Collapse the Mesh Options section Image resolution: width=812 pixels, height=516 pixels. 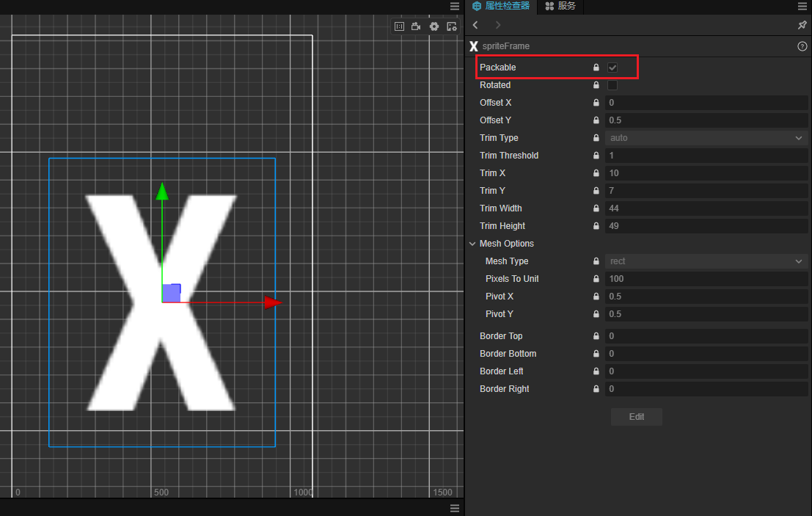click(x=472, y=244)
